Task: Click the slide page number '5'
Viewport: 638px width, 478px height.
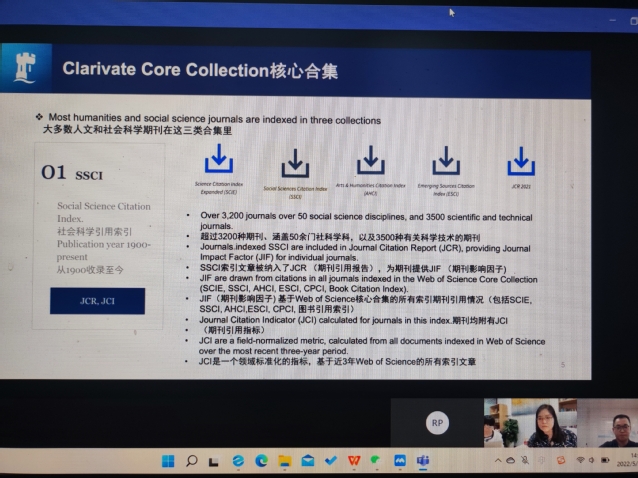Action: click(563, 365)
